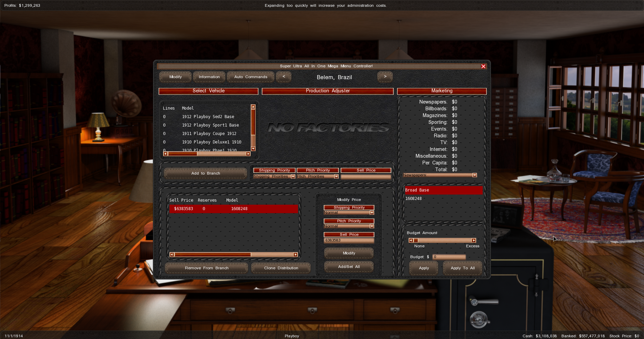Open the Auto Commands tab
The width and height of the screenshot is (644, 339).
251,77
